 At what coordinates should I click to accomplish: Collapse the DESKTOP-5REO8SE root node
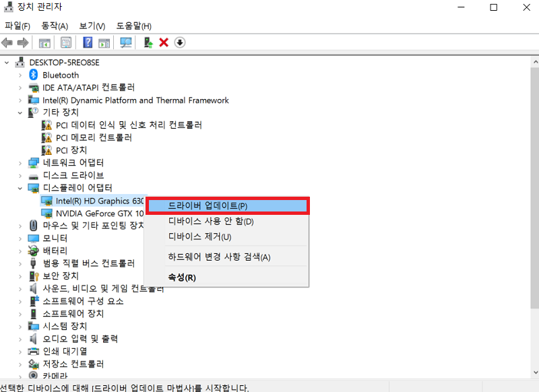point(7,63)
